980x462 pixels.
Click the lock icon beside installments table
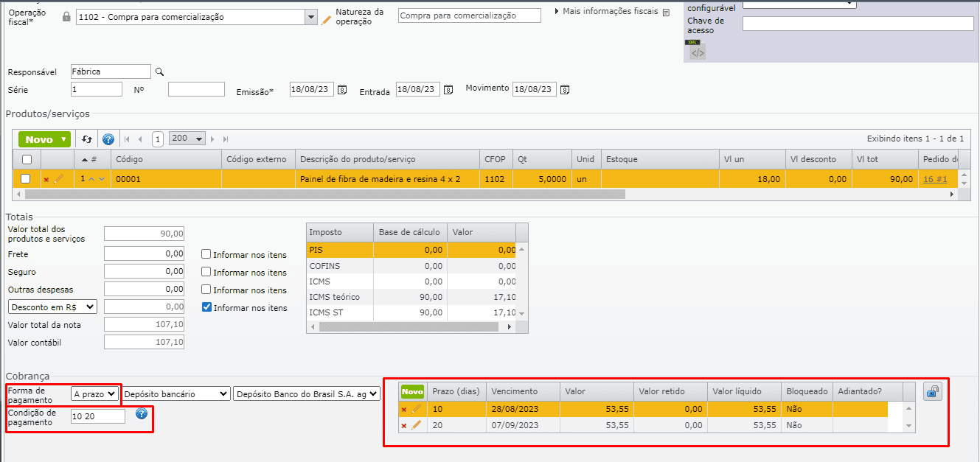click(x=932, y=392)
